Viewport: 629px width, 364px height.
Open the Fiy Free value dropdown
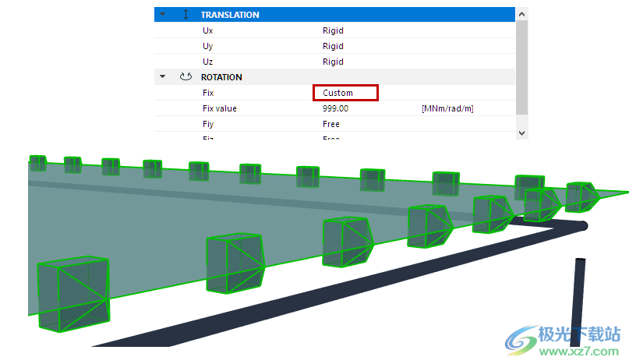coord(331,124)
